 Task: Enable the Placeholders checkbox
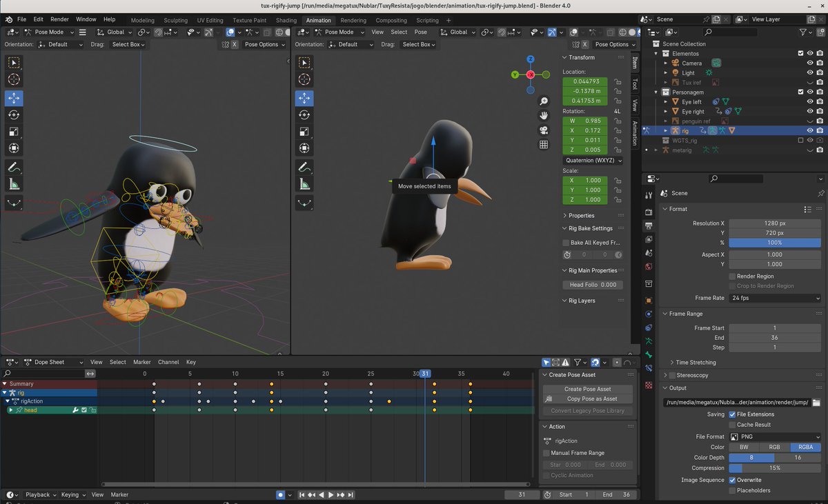(733, 490)
